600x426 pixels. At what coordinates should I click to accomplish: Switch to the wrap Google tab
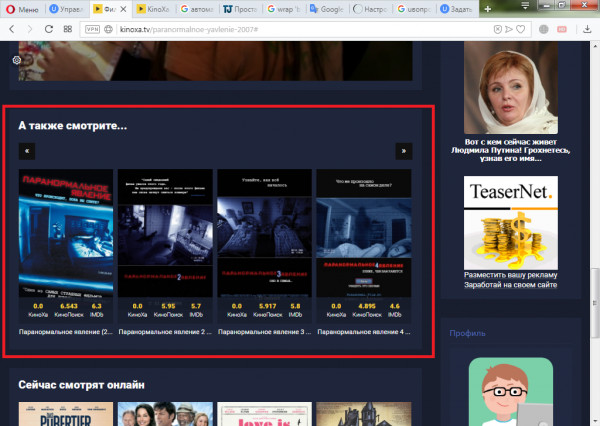tap(284, 9)
